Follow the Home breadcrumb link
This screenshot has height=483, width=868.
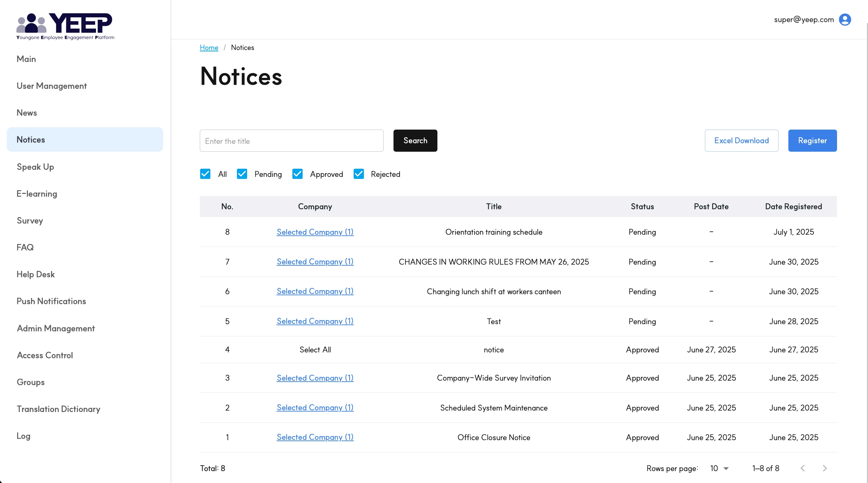click(209, 48)
